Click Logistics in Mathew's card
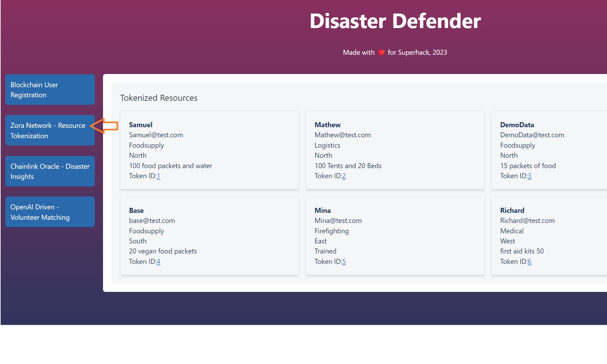607x364 pixels. [x=327, y=145]
